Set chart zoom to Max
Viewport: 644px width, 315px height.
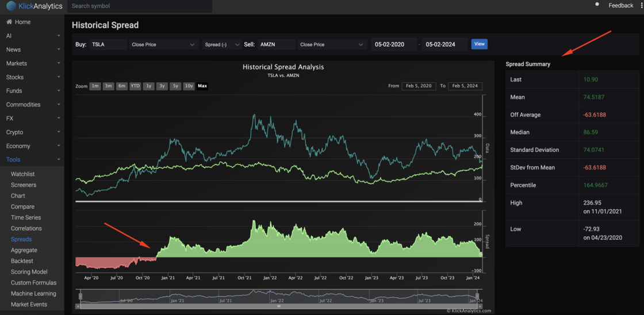pyautogui.click(x=202, y=86)
